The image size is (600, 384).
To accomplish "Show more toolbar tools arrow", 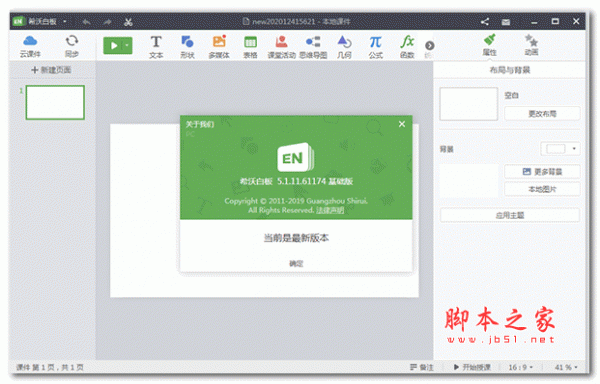I will [429, 46].
